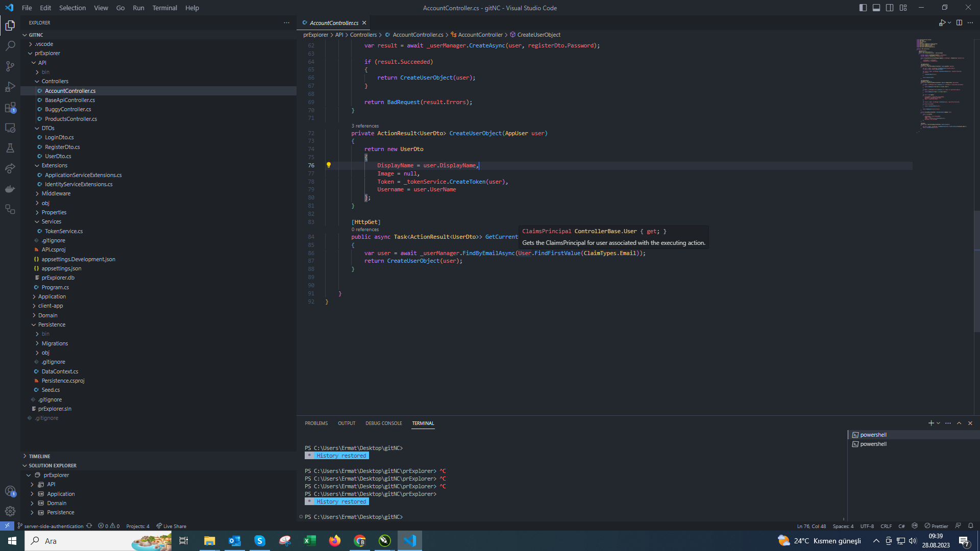Open new terminal profile dropdown arrow
This screenshot has width=980, height=551.
pos(938,423)
